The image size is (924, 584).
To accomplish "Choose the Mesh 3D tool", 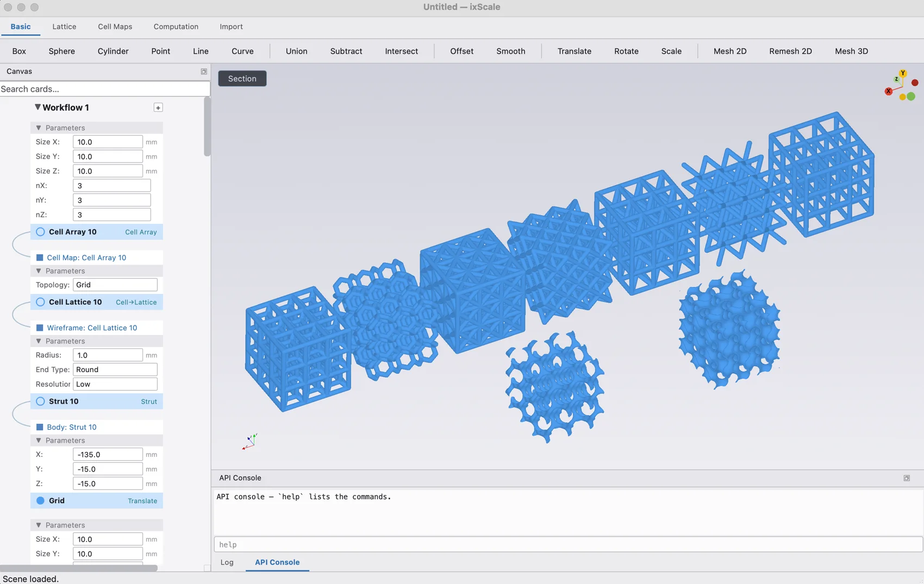I will [851, 51].
